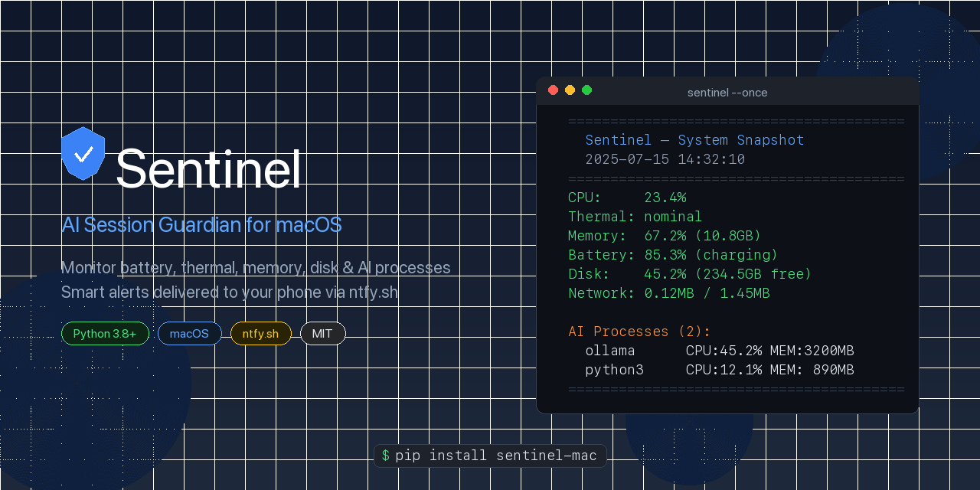Click the Smart alerts delivered line
This screenshot has height=490, width=980.
click(230, 292)
